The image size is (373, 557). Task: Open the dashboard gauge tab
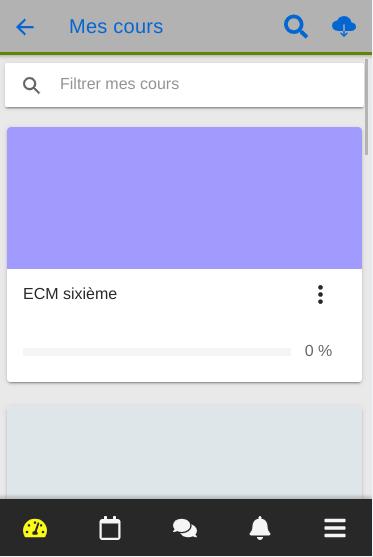click(x=35, y=528)
